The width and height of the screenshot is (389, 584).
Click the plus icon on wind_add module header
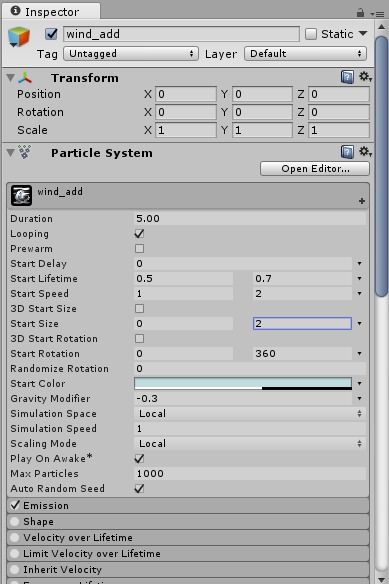pyautogui.click(x=362, y=201)
